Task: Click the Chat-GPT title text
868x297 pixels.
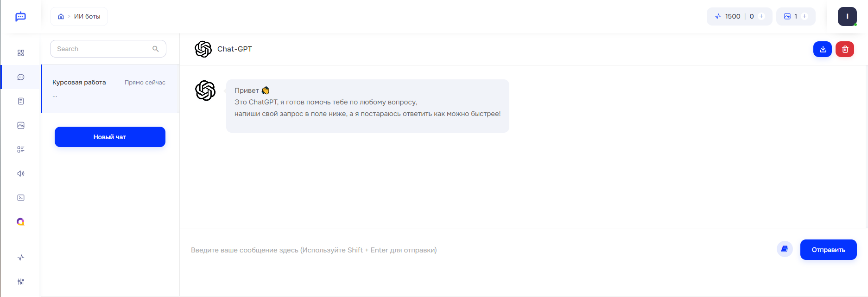Action: pyautogui.click(x=234, y=49)
